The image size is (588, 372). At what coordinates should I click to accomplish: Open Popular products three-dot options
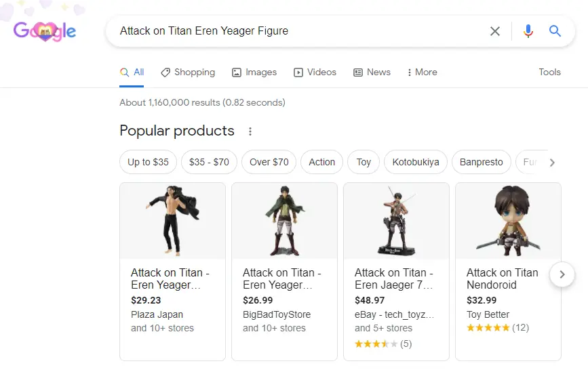click(x=250, y=131)
